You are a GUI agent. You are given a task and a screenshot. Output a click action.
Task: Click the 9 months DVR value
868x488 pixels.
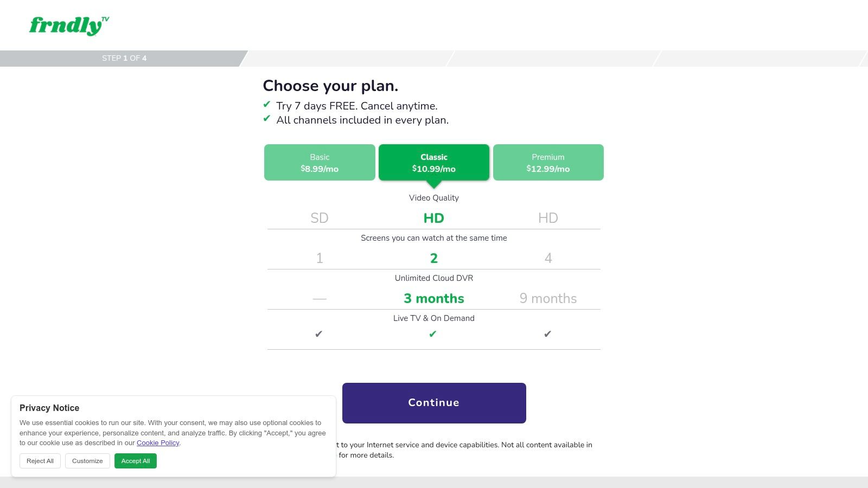point(548,298)
